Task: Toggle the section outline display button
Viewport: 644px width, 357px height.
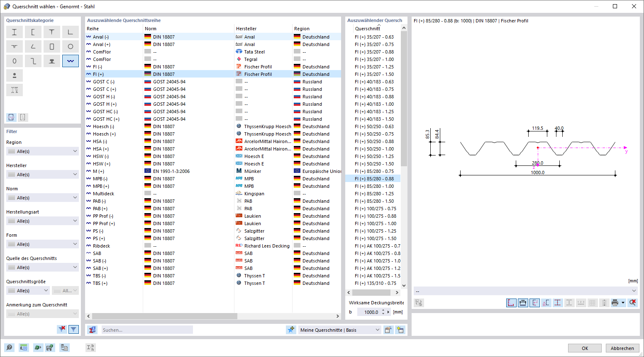Action: [511, 303]
